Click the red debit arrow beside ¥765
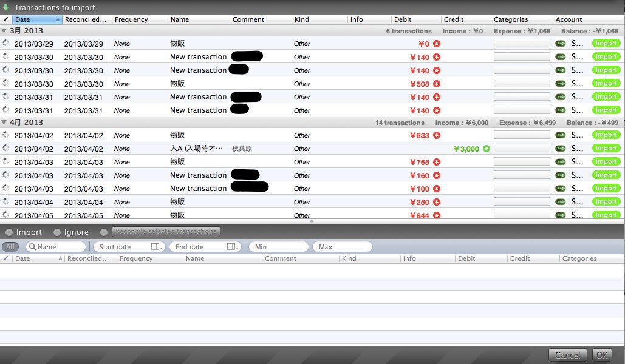 (x=437, y=162)
